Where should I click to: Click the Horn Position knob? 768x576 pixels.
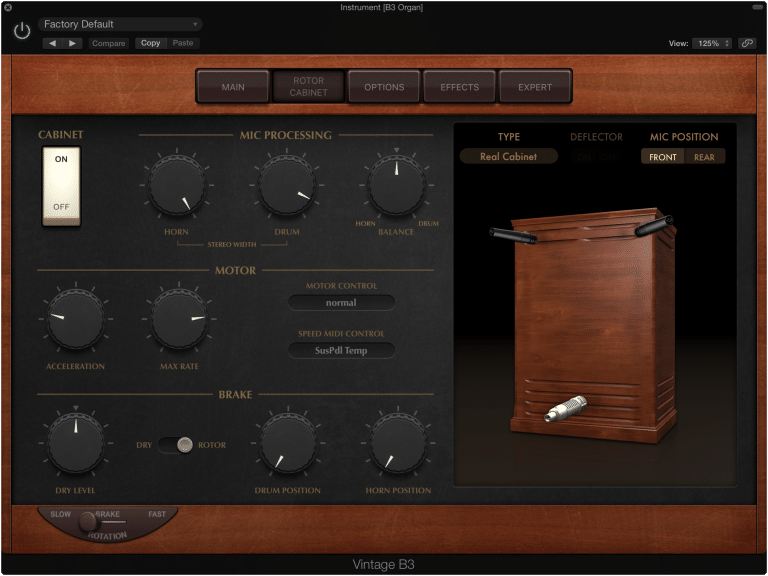398,443
